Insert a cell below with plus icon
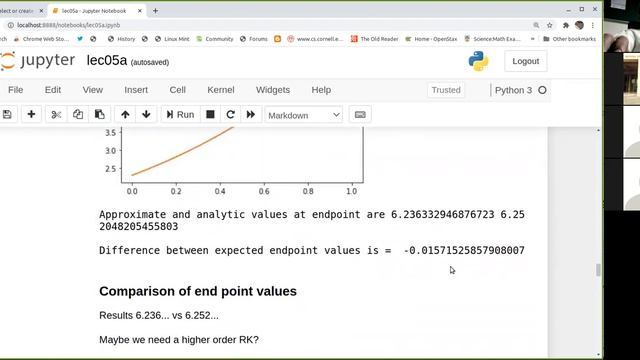This screenshot has height=360, width=640. pos(31,115)
